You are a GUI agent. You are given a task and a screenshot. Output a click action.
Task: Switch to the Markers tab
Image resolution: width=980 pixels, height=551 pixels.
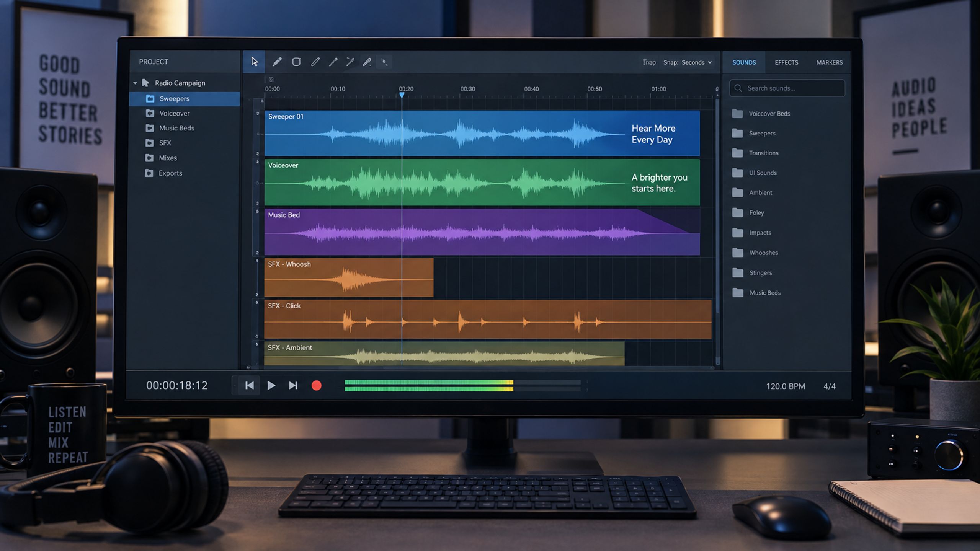pyautogui.click(x=830, y=62)
